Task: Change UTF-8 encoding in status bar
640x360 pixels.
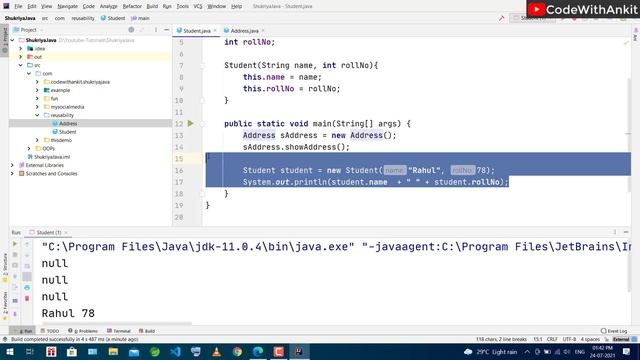Action: pyautogui.click(x=569, y=339)
